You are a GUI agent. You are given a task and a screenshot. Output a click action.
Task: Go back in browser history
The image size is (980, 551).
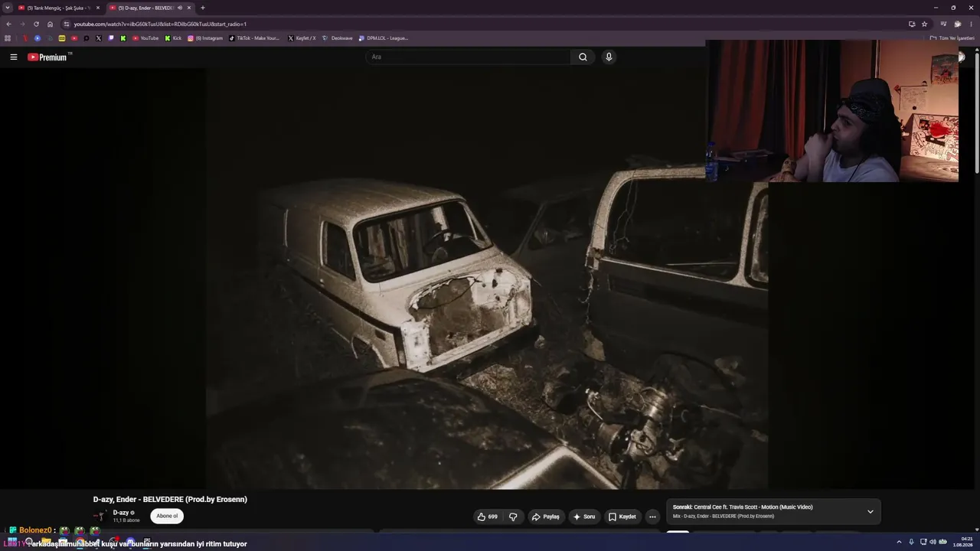pos(8,24)
